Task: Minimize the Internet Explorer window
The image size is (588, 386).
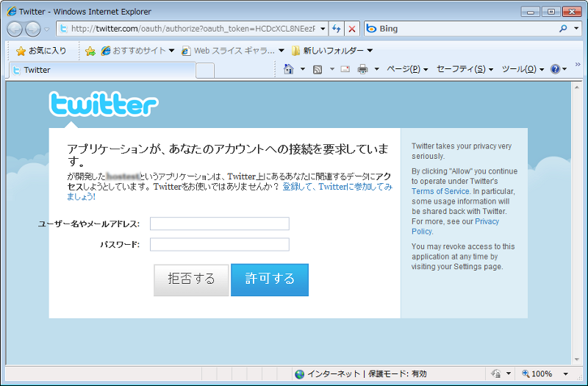Action: click(x=530, y=12)
